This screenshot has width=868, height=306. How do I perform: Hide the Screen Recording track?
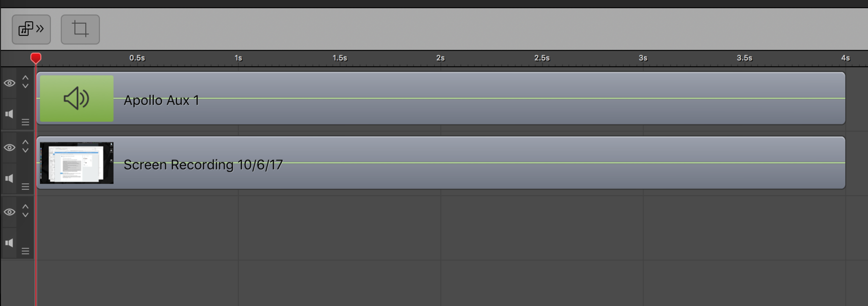[x=10, y=147]
